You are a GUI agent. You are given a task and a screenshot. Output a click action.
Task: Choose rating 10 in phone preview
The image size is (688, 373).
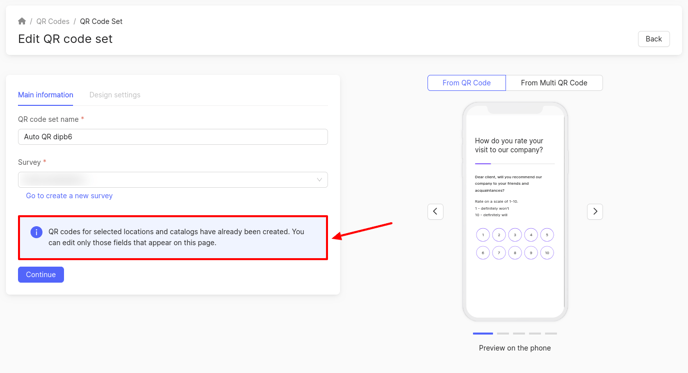pos(547,253)
